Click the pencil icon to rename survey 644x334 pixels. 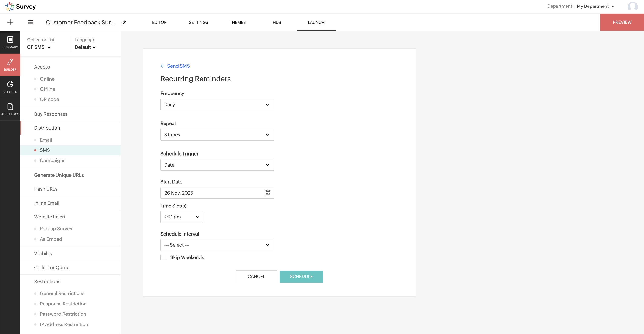coord(124,23)
